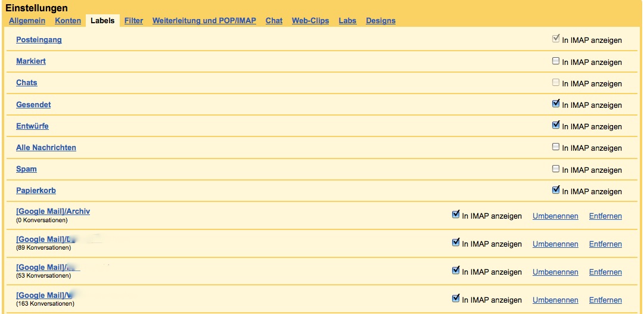
Task: Select the Web-Clips tab
Action: click(310, 21)
